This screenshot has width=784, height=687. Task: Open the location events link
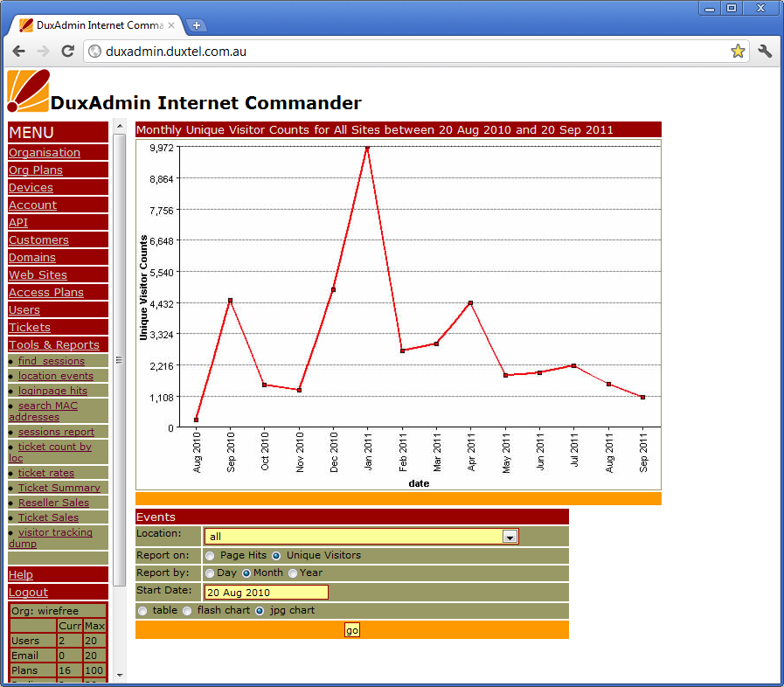point(56,376)
